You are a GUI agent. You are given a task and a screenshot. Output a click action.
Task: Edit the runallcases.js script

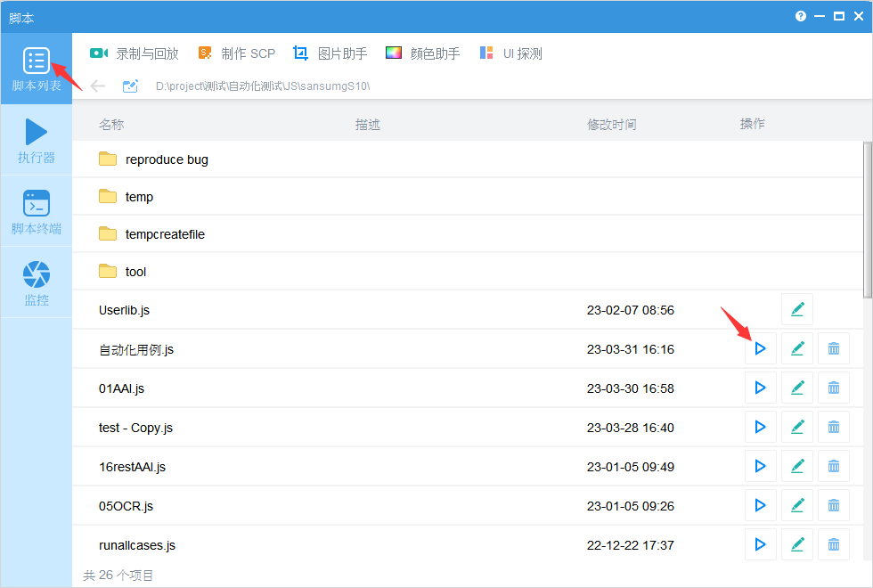[x=797, y=544]
